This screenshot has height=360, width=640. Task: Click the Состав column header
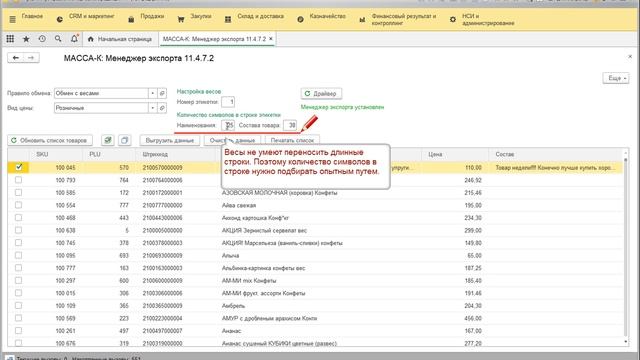tap(504, 154)
